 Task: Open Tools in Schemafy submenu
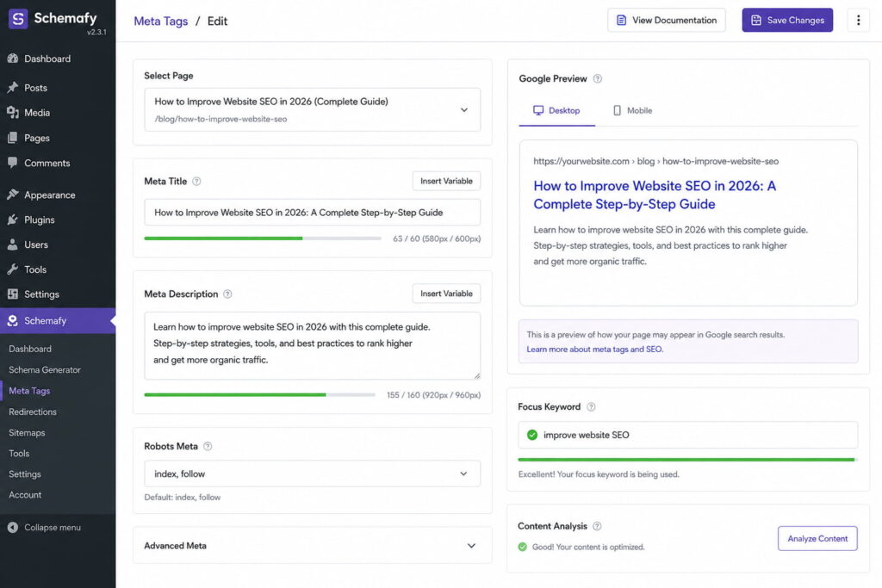point(19,453)
